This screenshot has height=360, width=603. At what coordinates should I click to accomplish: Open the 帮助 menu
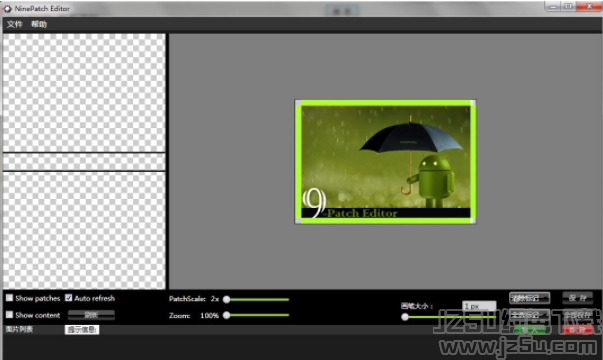(x=39, y=24)
